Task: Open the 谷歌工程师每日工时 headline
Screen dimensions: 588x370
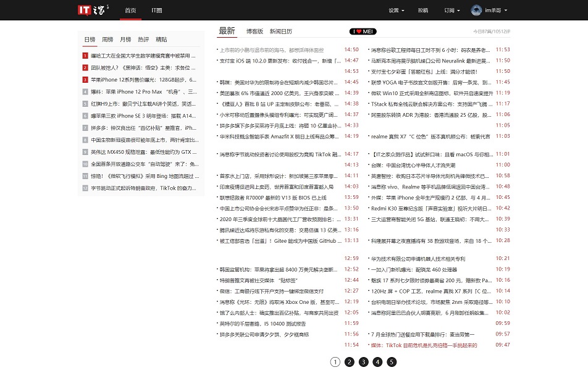Action: (430, 50)
